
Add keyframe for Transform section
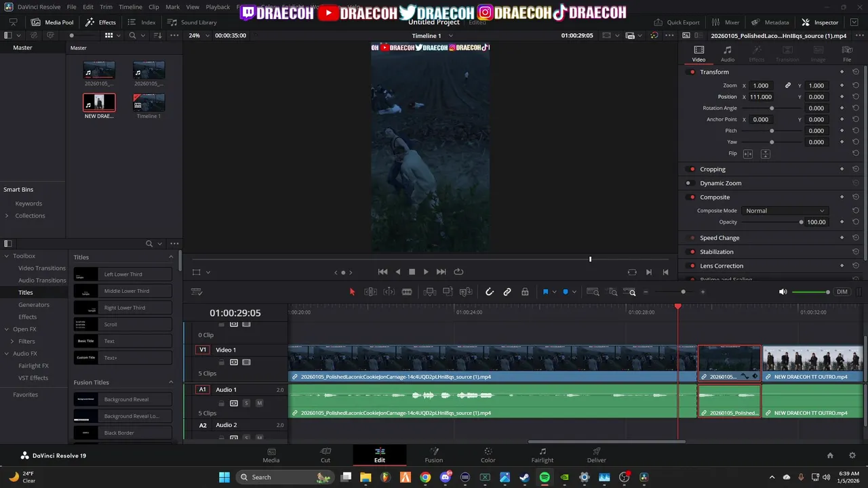tap(842, 72)
